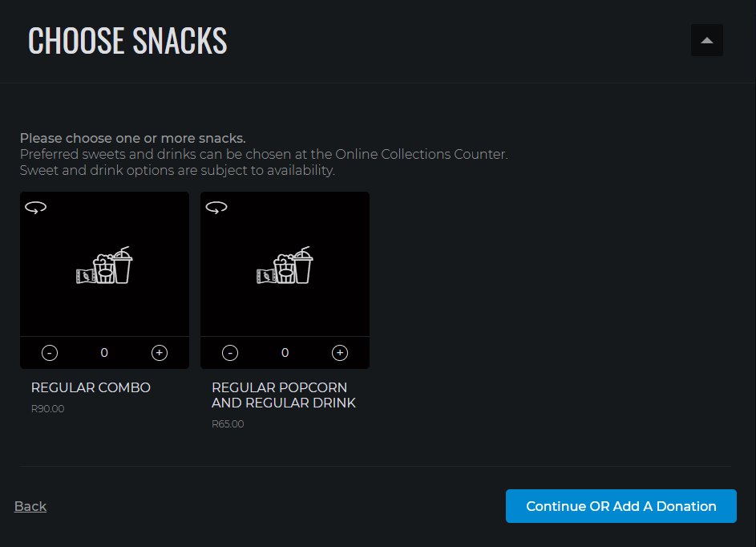Click the R65.00 price label
The height and width of the screenshot is (547, 756).
228,424
